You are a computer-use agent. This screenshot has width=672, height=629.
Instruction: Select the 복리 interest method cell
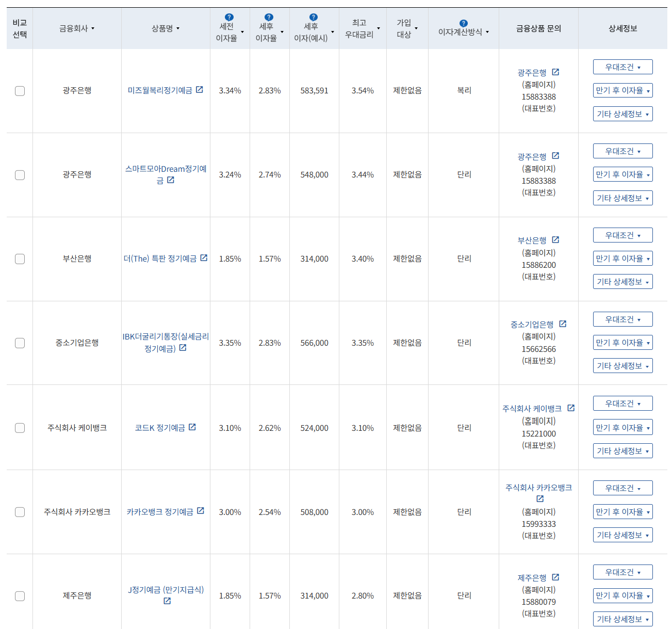click(x=464, y=90)
